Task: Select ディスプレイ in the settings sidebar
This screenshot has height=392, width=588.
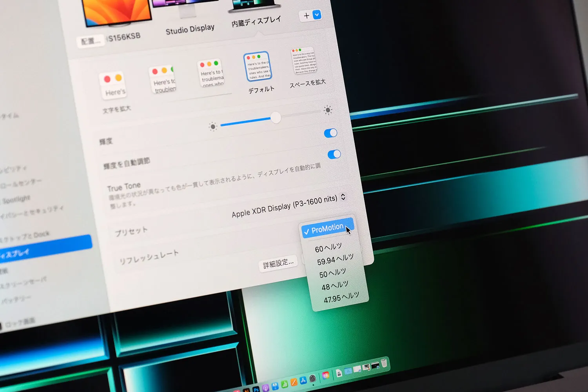Action: [46, 248]
